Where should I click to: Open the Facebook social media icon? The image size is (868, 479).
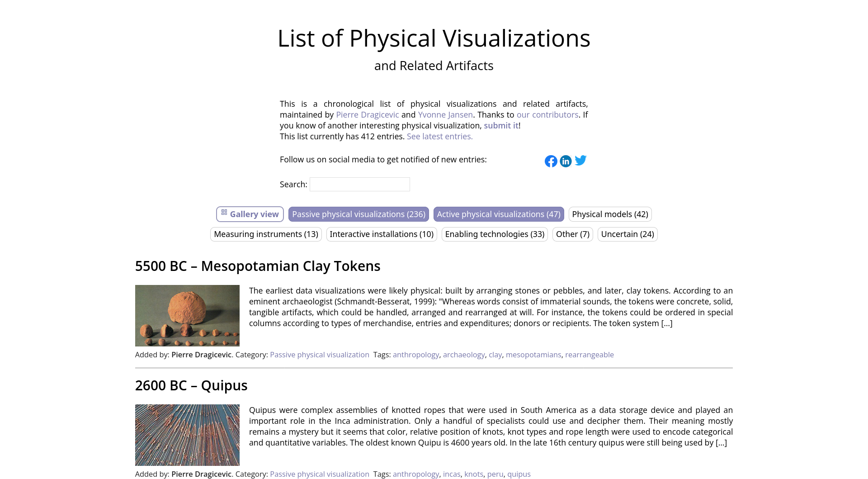(551, 161)
